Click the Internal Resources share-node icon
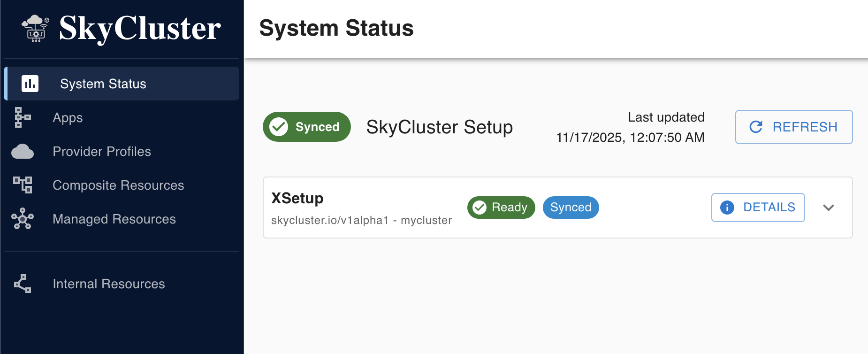The height and width of the screenshot is (354, 868). (23, 284)
